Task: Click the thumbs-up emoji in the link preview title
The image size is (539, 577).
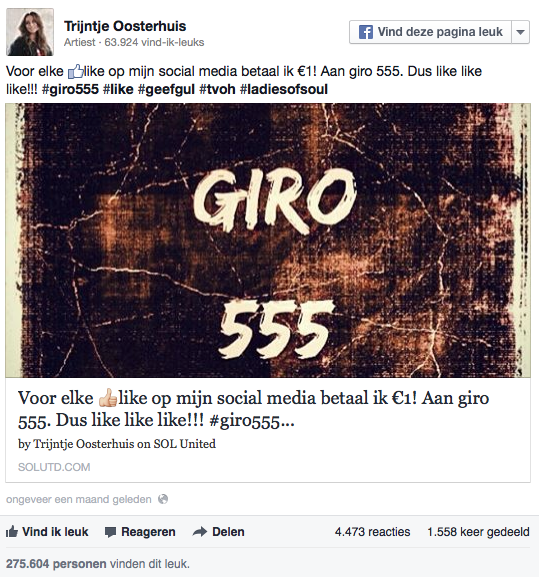Action: [x=108, y=398]
